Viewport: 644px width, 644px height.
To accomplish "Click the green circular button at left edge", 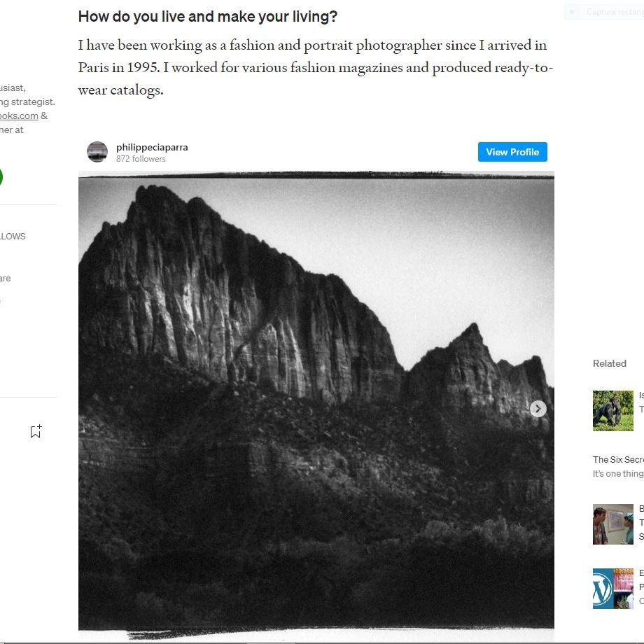I will 1,177.
